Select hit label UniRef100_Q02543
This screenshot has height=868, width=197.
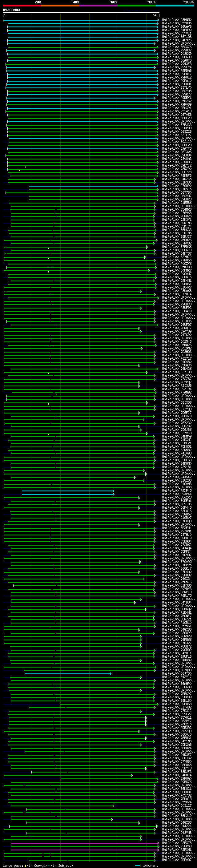point(177,342)
